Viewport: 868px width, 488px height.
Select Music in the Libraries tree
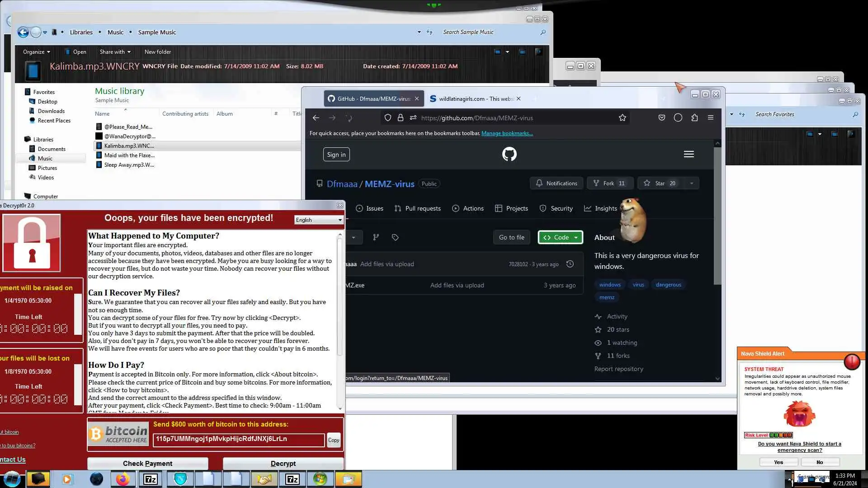tap(45, 159)
